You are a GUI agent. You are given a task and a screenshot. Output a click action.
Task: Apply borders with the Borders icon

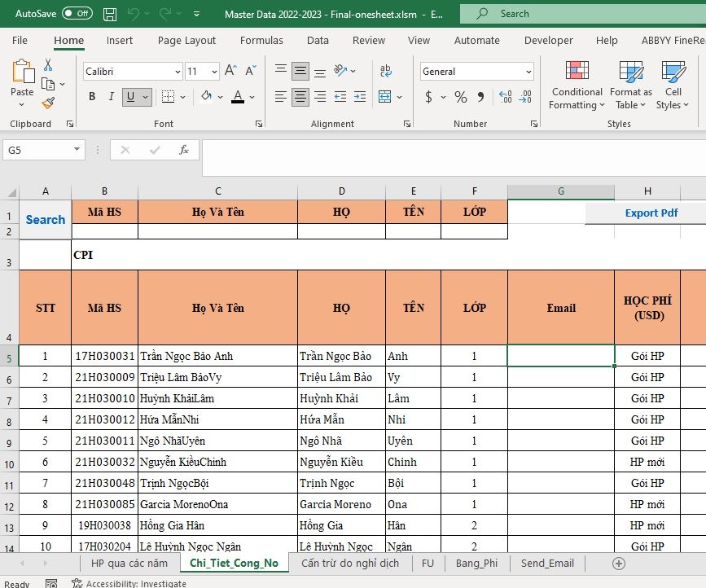click(x=168, y=96)
